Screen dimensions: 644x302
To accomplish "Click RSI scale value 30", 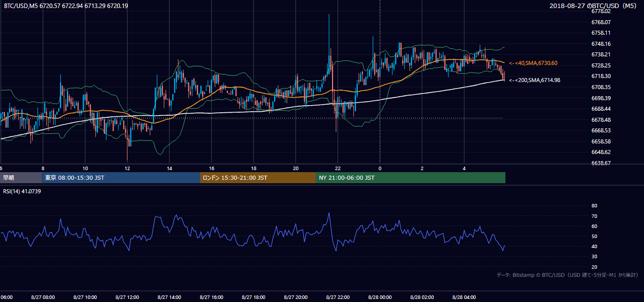I will pyautogui.click(x=594, y=257).
